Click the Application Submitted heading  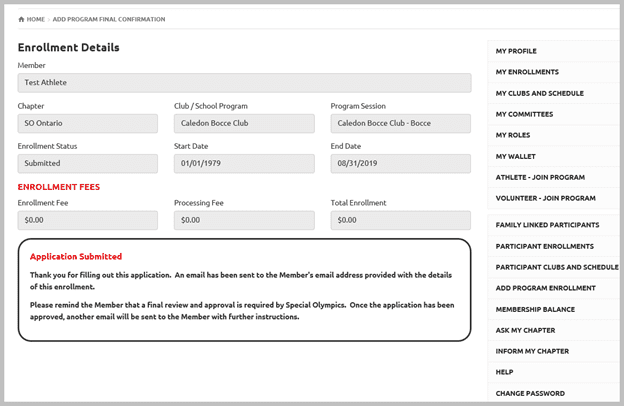pos(76,257)
